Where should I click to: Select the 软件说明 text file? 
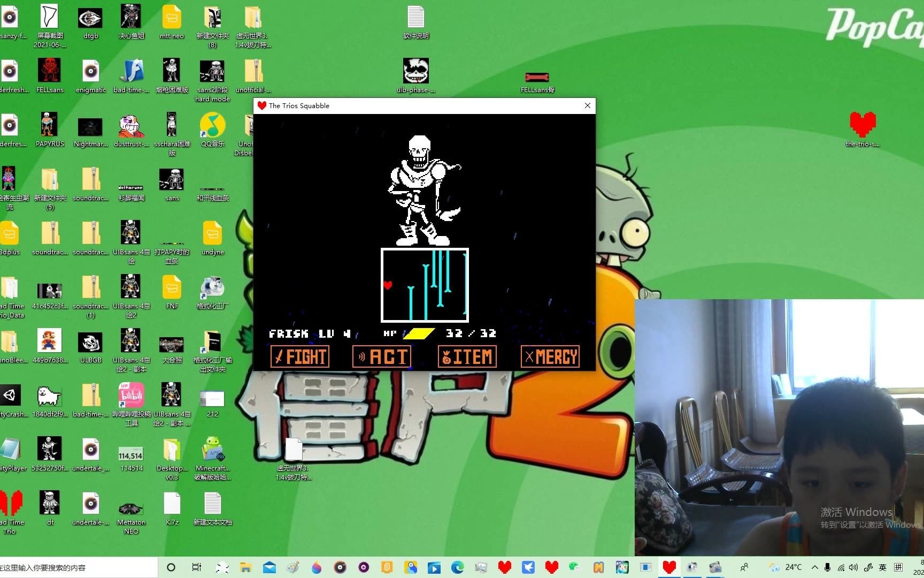click(415, 23)
